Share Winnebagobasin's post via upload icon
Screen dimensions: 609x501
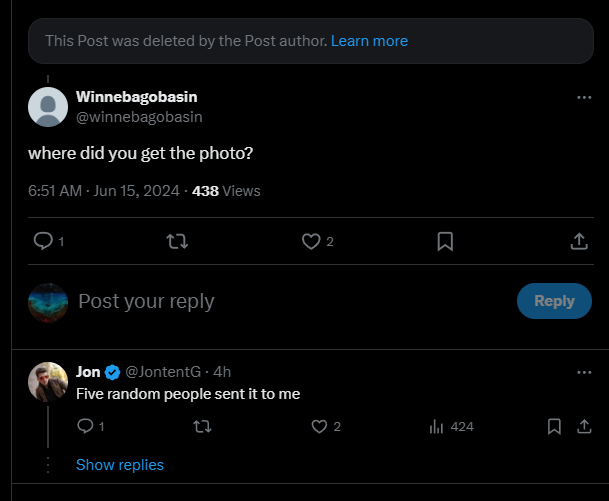(x=579, y=241)
